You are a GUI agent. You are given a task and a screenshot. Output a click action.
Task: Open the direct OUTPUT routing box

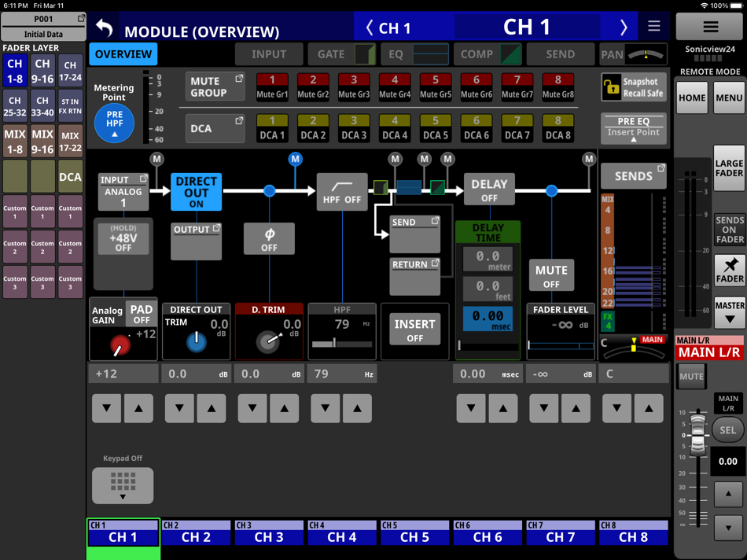(x=197, y=241)
